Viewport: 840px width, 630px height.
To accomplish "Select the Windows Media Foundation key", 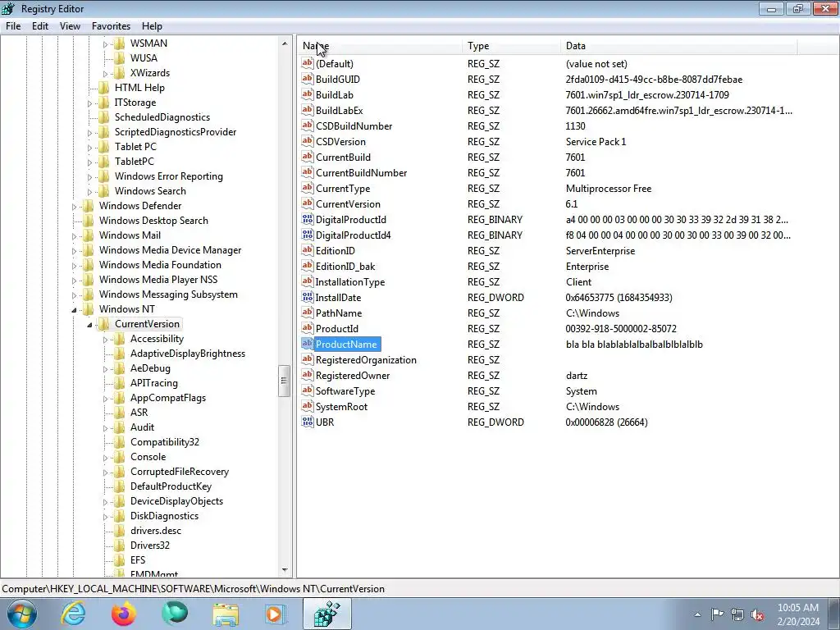I will pos(160,265).
